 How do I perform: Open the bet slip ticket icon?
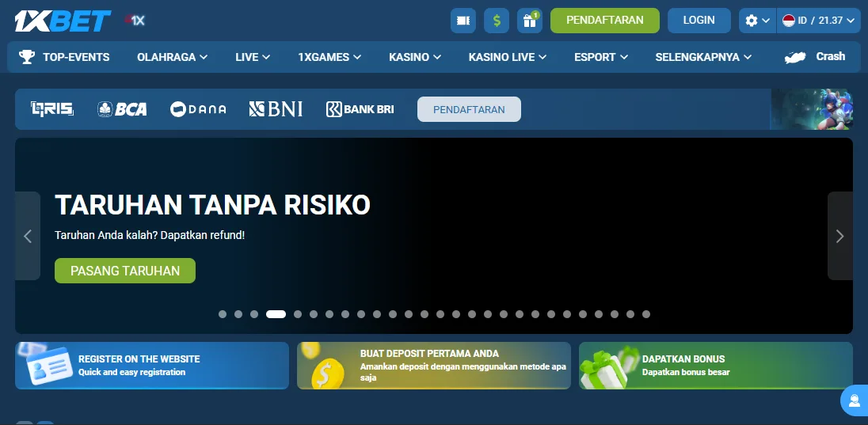[463, 21]
